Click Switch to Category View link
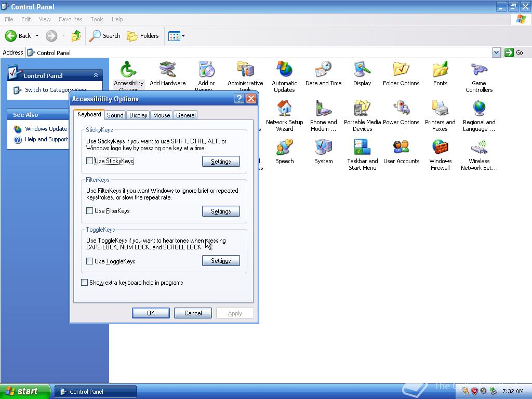The image size is (532, 399). click(55, 90)
